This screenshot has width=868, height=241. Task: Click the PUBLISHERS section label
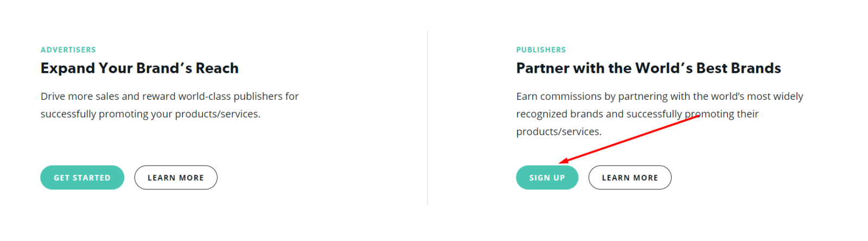tap(541, 50)
